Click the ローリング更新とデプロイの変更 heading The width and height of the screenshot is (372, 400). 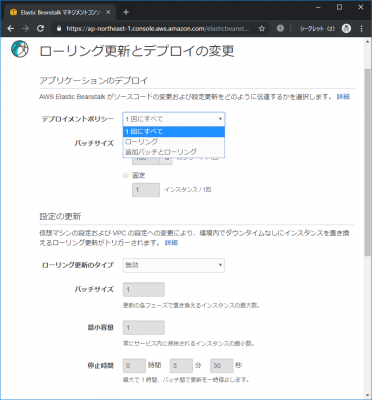tap(137, 51)
